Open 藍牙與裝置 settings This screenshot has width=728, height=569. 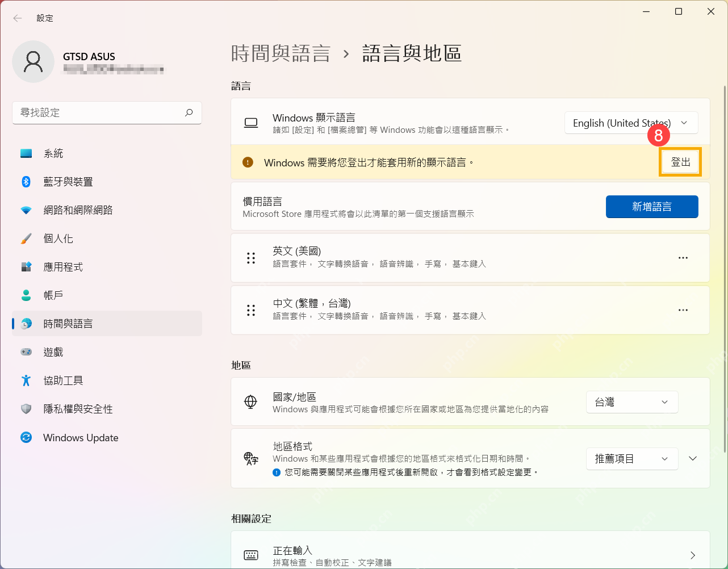click(107, 182)
